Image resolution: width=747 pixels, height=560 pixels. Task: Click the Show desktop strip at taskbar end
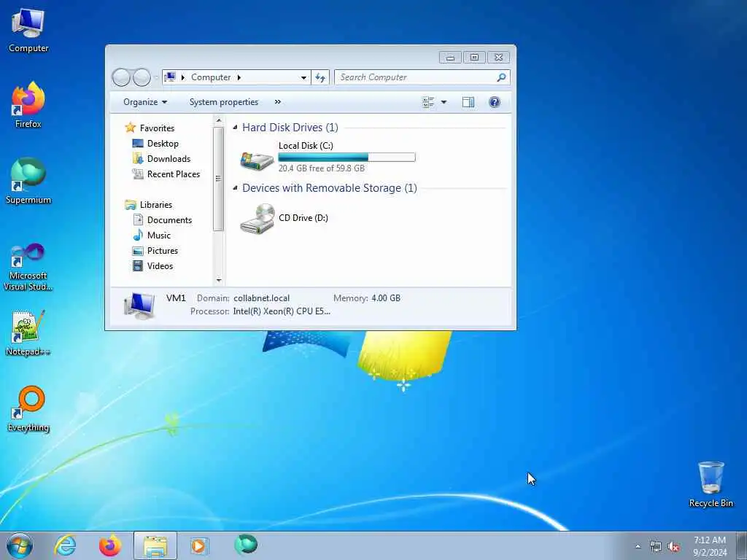[x=742, y=545]
